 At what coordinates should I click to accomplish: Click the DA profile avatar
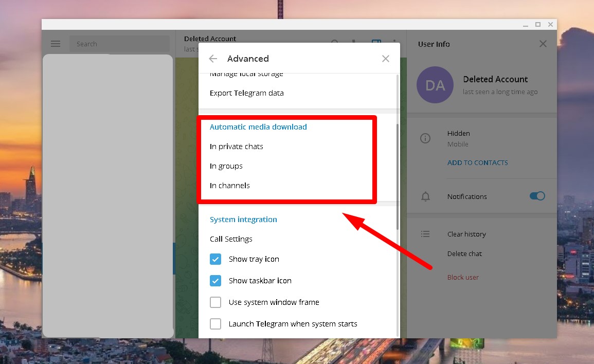pyautogui.click(x=435, y=85)
